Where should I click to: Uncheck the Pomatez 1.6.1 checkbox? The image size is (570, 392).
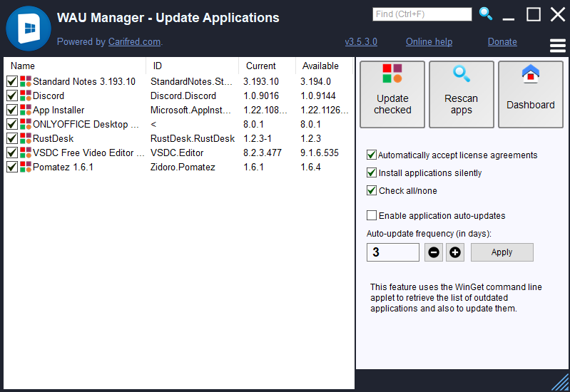point(12,167)
